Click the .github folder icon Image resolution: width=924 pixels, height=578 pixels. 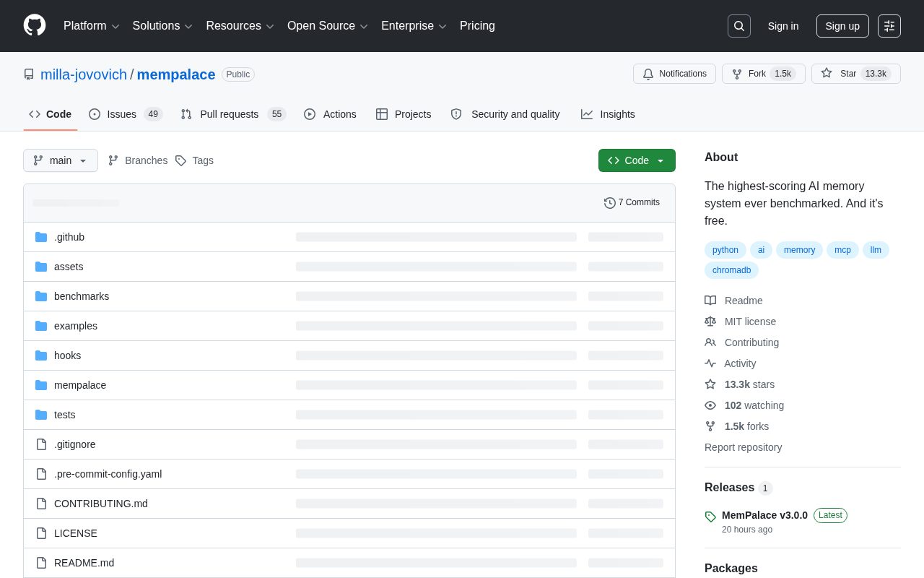point(41,237)
